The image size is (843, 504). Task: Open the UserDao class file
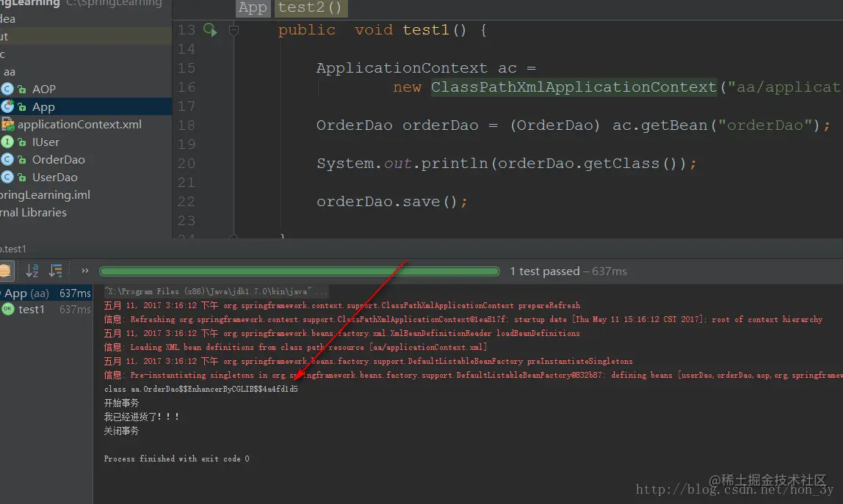pyautogui.click(x=55, y=178)
